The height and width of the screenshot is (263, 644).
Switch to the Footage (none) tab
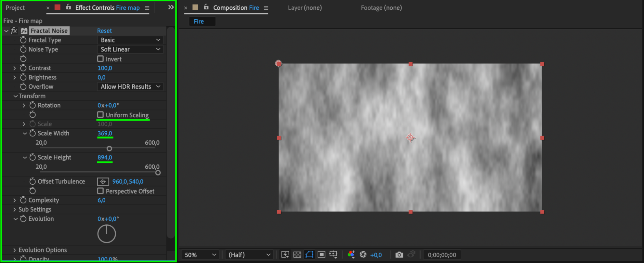pyautogui.click(x=381, y=8)
